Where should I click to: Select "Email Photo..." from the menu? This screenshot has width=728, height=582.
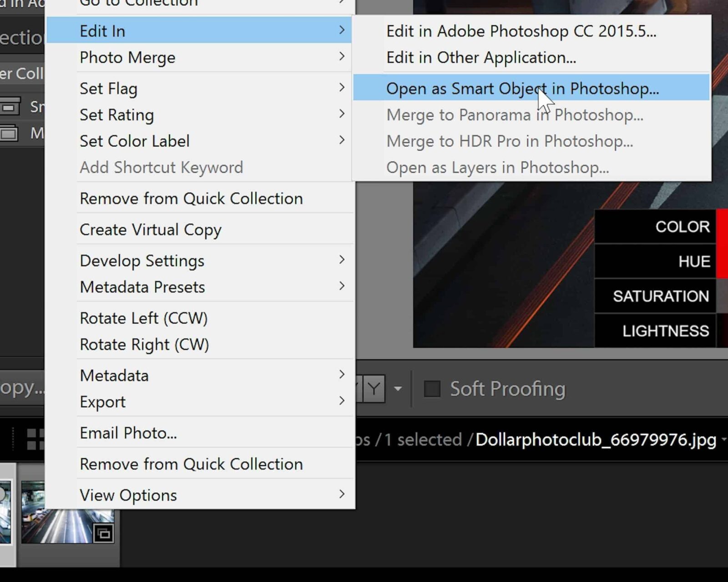[129, 432]
